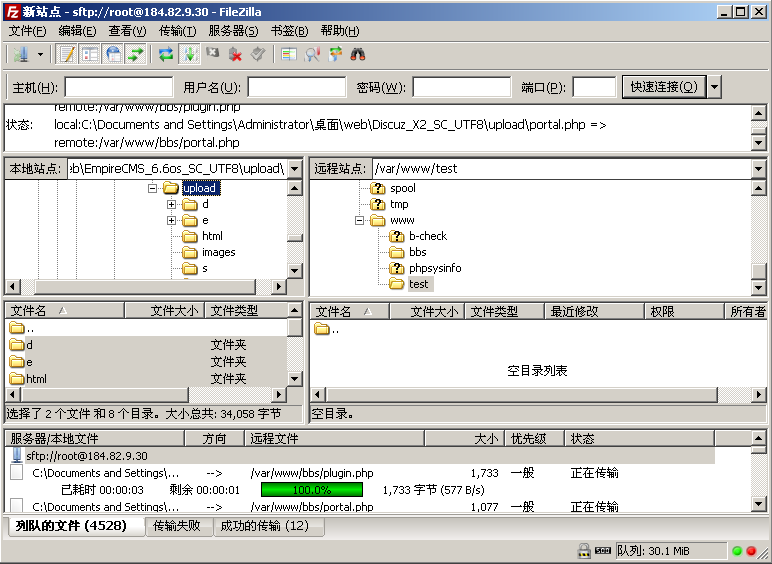This screenshot has width=772, height=564.
Task: Disconnect from server icon with red X
Action: 235,54
